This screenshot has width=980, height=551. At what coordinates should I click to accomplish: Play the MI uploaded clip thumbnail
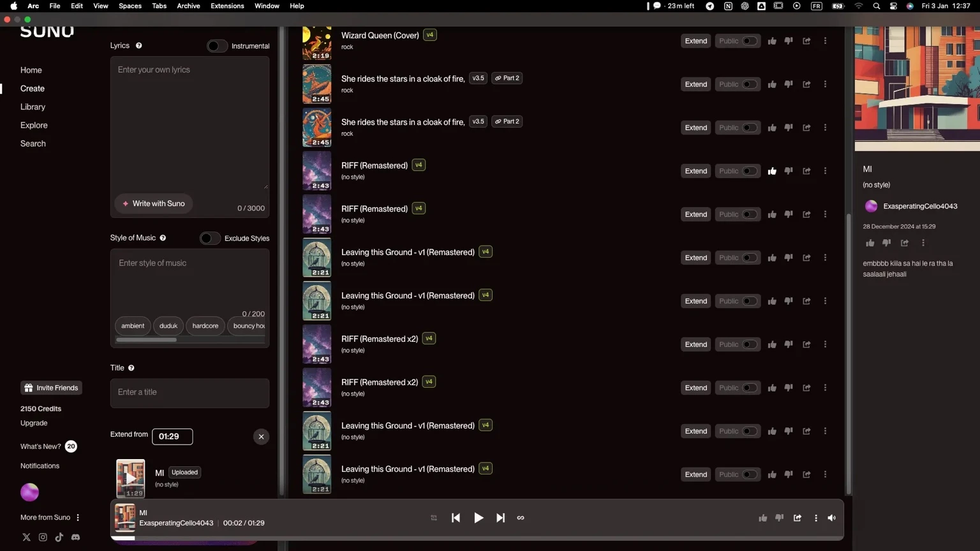point(130,478)
